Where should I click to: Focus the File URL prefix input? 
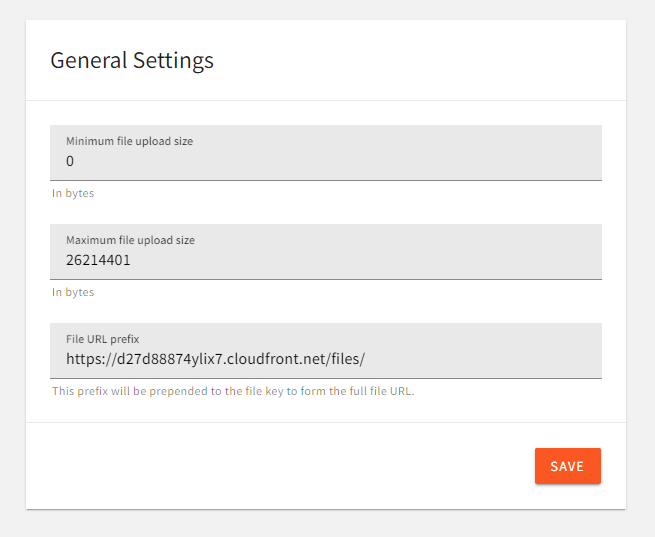tap(325, 351)
